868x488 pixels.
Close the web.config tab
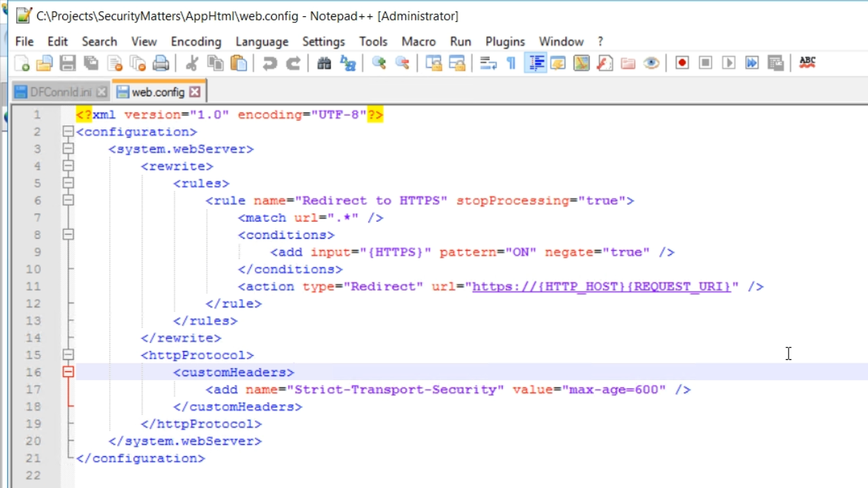[195, 91]
